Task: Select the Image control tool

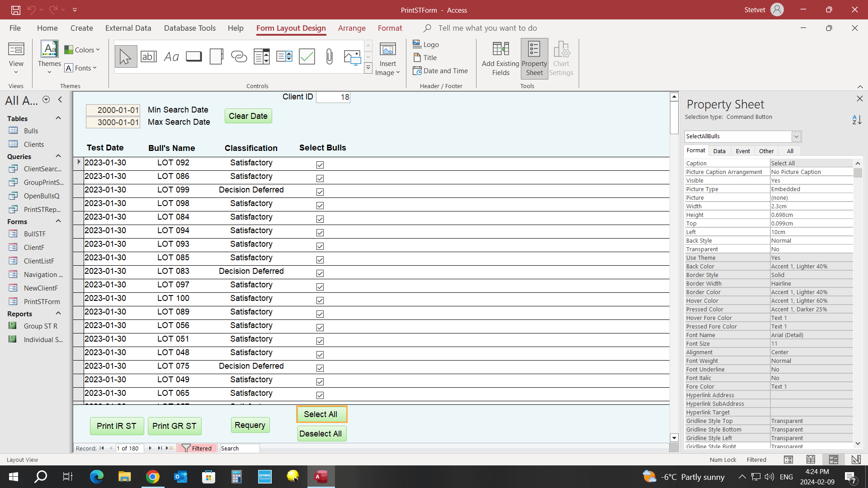Action: pyautogui.click(x=352, y=57)
